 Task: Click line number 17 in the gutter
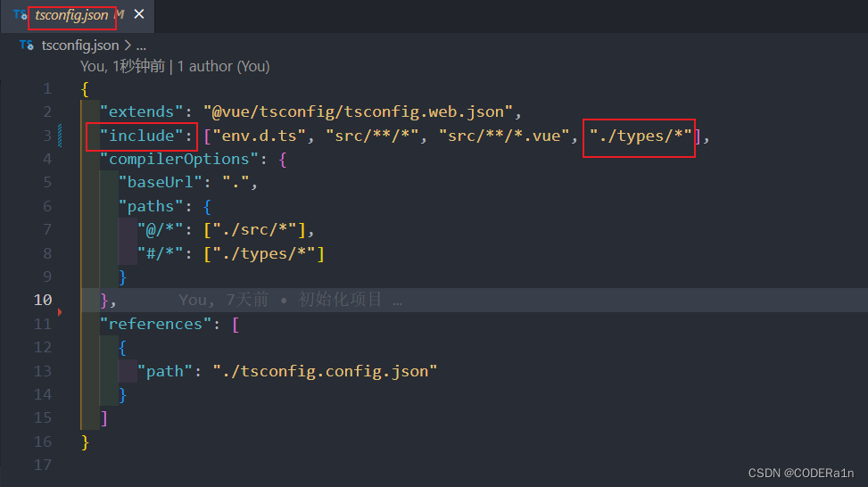tap(43, 465)
